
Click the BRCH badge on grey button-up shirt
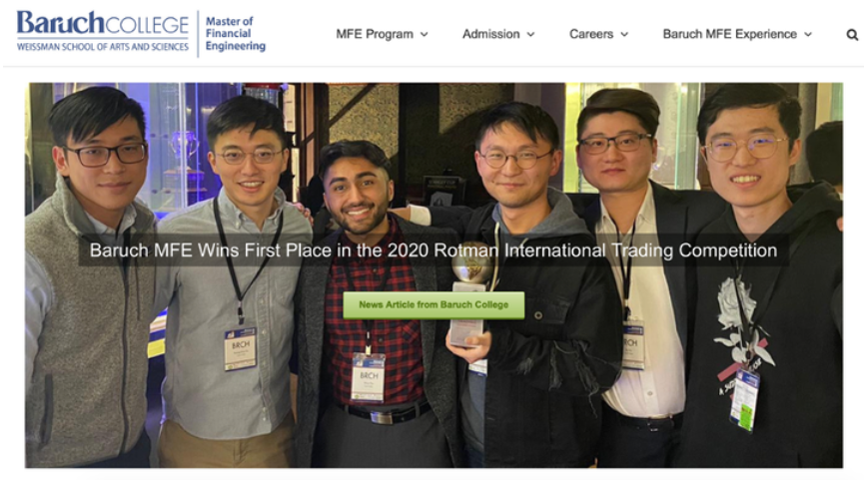[241, 348]
